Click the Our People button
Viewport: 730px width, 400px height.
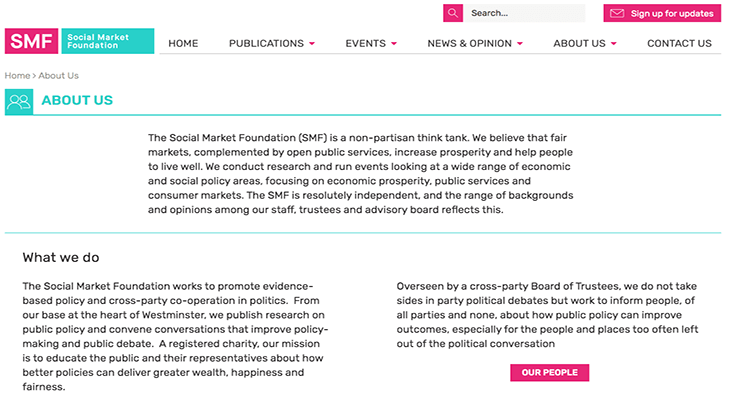pos(549,373)
